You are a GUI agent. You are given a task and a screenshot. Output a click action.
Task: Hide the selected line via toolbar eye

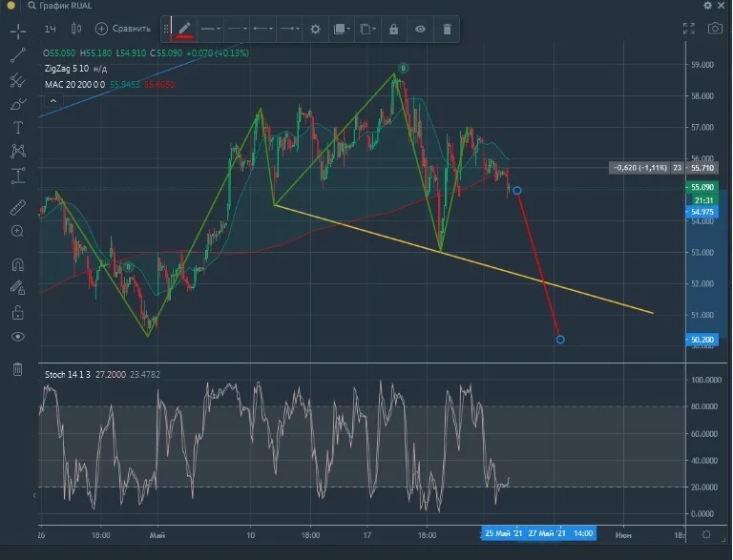[420, 29]
